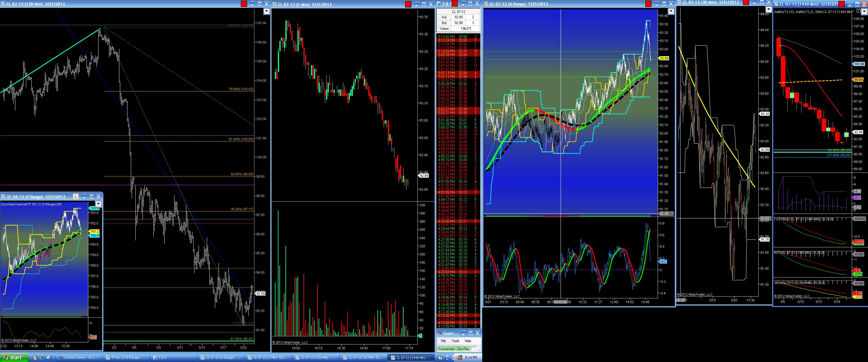Open the dropdown arrow on the TF 06-12 chart

[x=98, y=204]
